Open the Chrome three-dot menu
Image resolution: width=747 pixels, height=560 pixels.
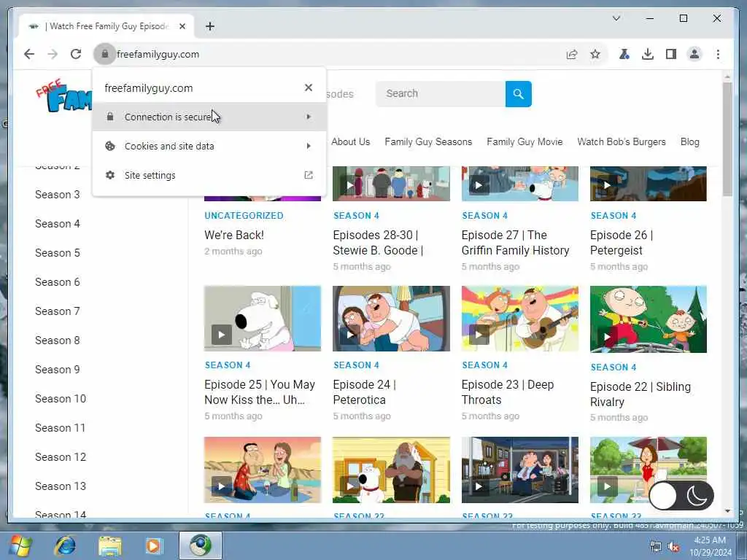click(x=718, y=54)
